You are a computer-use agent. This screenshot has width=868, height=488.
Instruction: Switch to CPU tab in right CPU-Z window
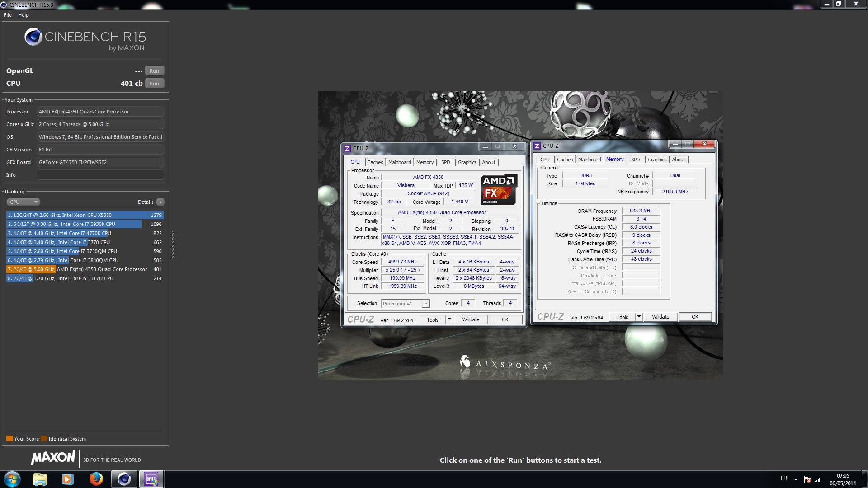pos(545,160)
